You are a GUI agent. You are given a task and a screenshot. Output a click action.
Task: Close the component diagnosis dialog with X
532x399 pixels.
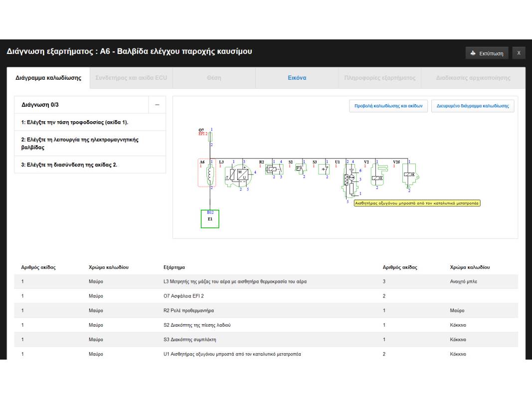[x=519, y=53]
